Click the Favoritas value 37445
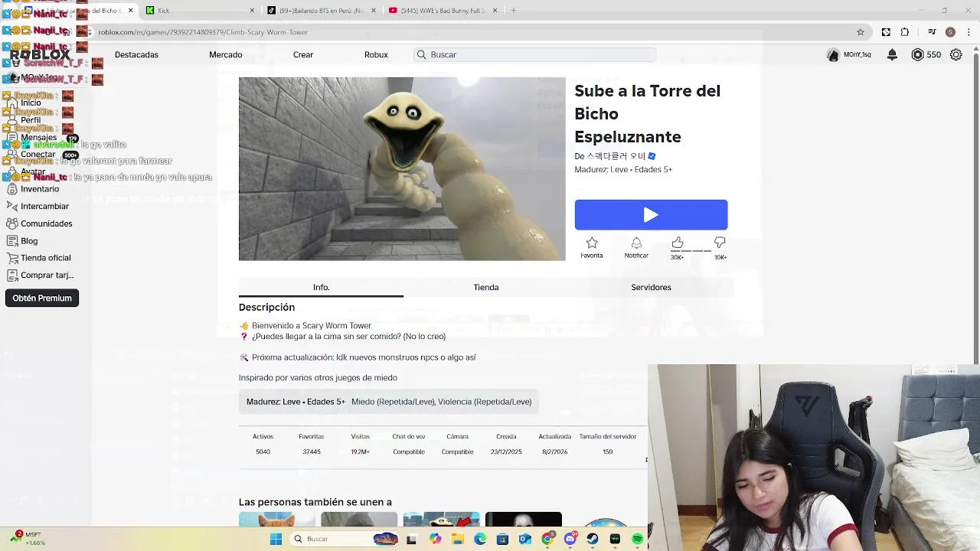Viewport: 980px width, 551px height. coord(311,452)
